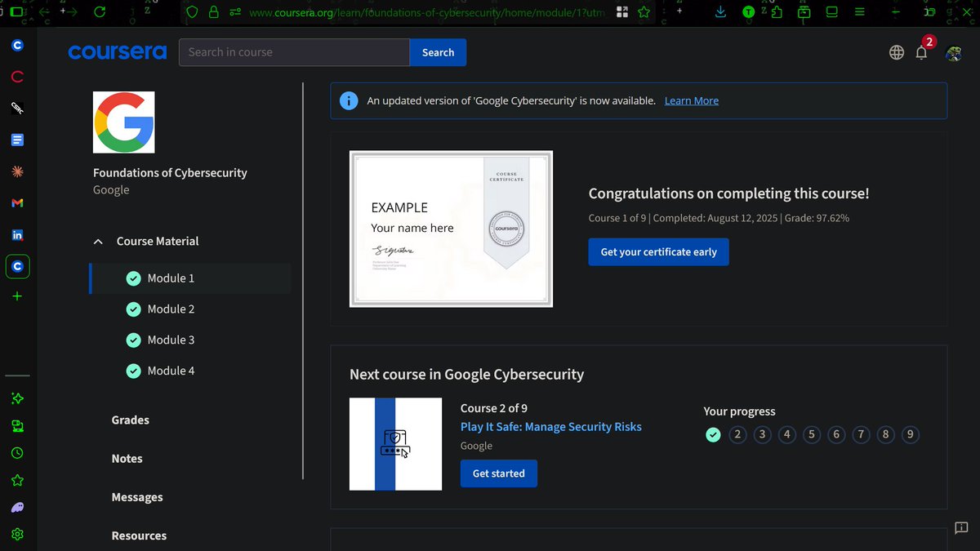Go forward using browser forward arrow

(x=71, y=11)
